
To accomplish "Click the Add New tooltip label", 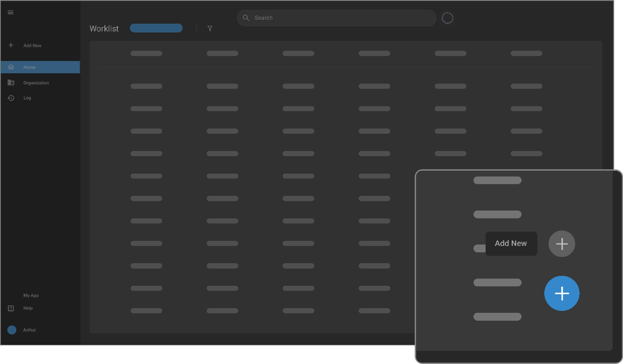I will [511, 243].
